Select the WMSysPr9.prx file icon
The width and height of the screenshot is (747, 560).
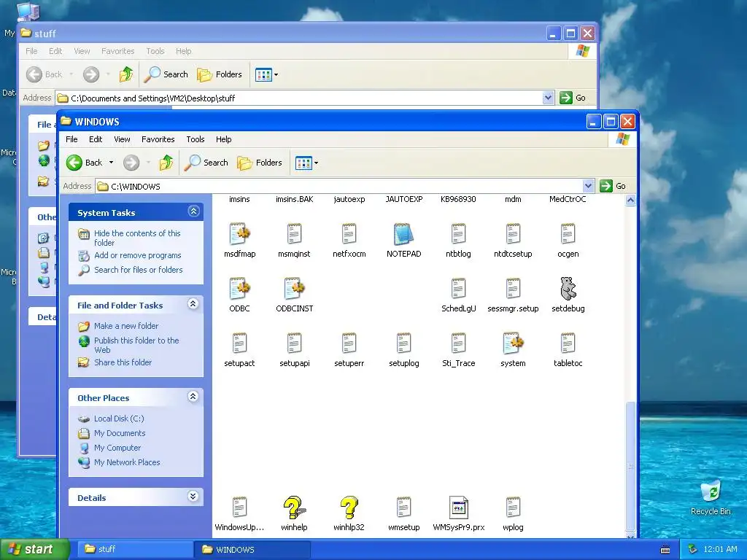[x=458, y=507]
